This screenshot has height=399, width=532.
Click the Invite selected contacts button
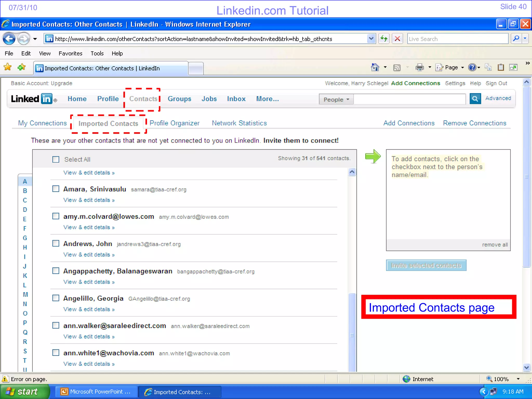[x=426, y=265]
